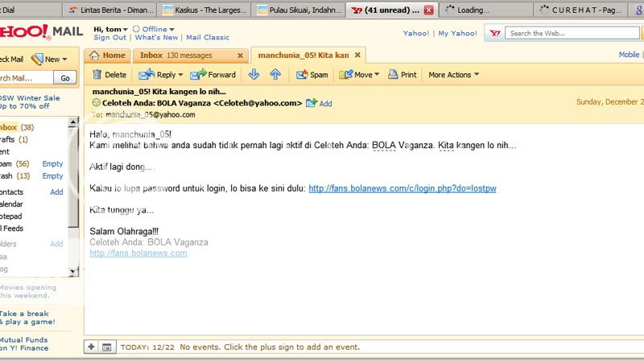This screenshot has height=362, width=644.
Task: Go to previous message with the up arrow
Action: pyautogui.click(x=275, y=74)
